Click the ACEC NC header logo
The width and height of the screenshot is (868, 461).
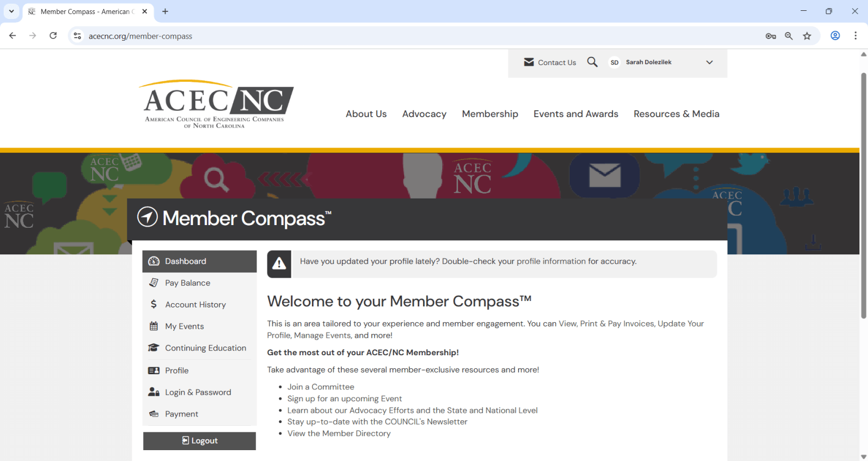tap(216, 104)
